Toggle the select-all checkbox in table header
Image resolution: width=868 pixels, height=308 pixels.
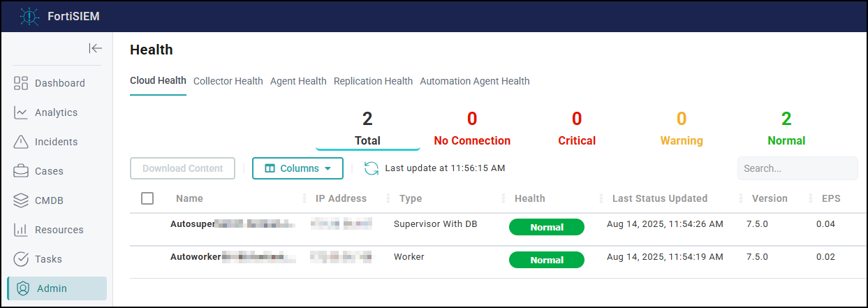(x=147, y=198)
